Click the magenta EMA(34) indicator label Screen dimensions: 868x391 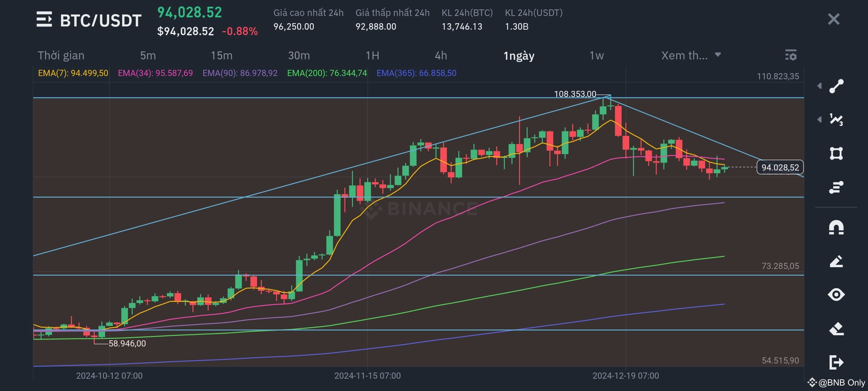155,73
